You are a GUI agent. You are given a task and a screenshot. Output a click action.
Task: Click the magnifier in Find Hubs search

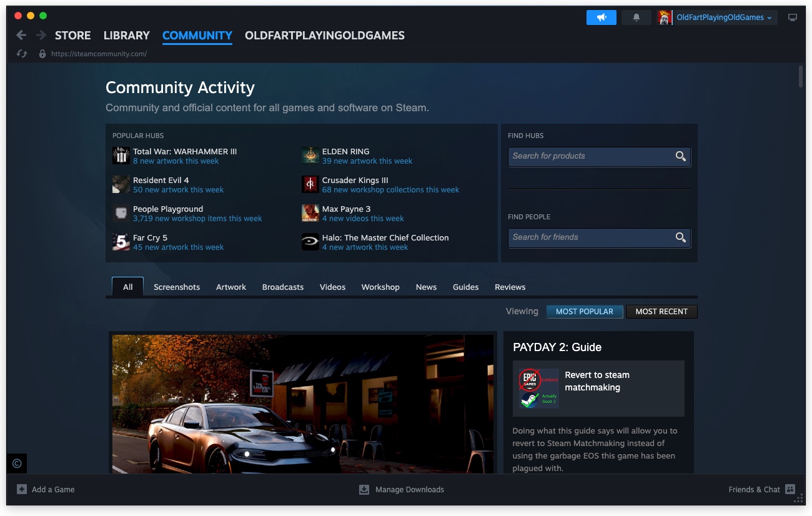point(680,157)
